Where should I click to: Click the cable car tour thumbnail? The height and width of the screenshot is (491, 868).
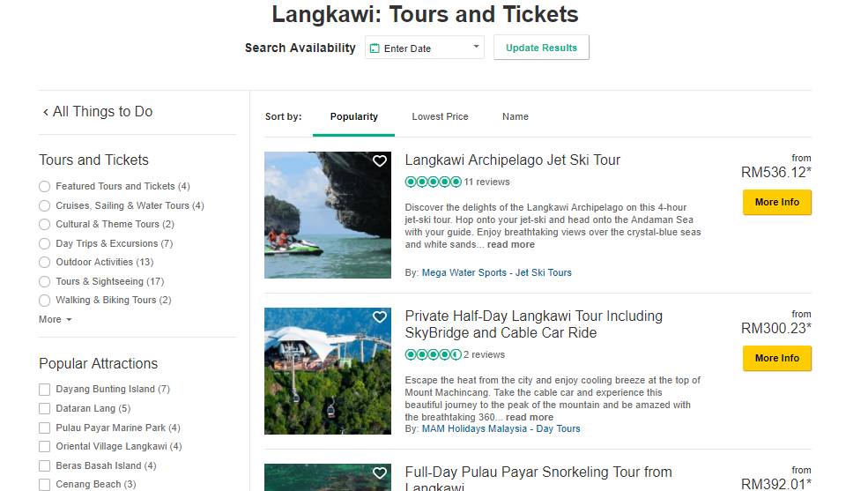tap(328, 371)
